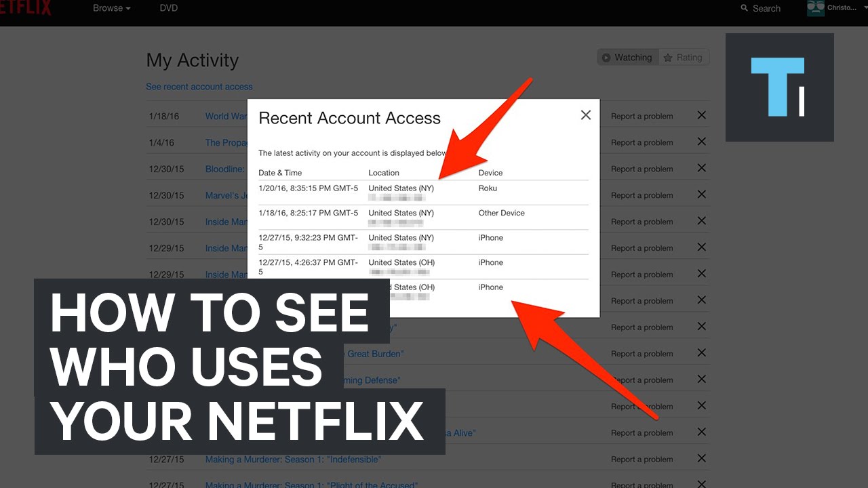The width and height of the screenshot is (868, 488).
Task: Switch activity view to Watching
Action: tap(627, 58)
